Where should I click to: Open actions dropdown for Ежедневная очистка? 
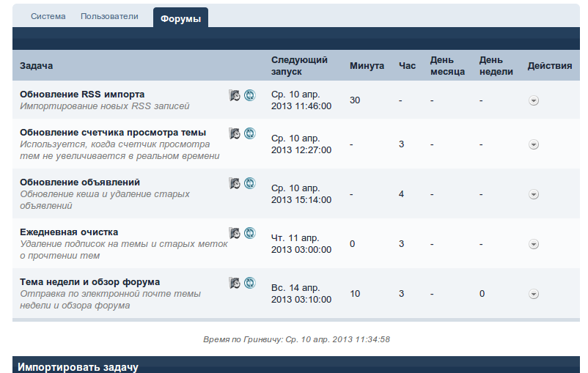[x=534, y=244]
